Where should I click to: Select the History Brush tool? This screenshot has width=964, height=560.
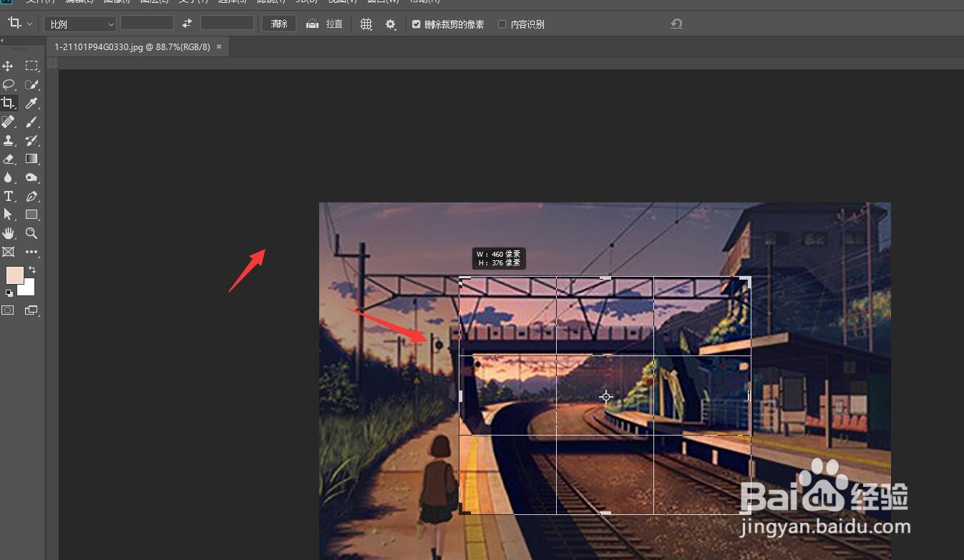(x=31, y=140)
